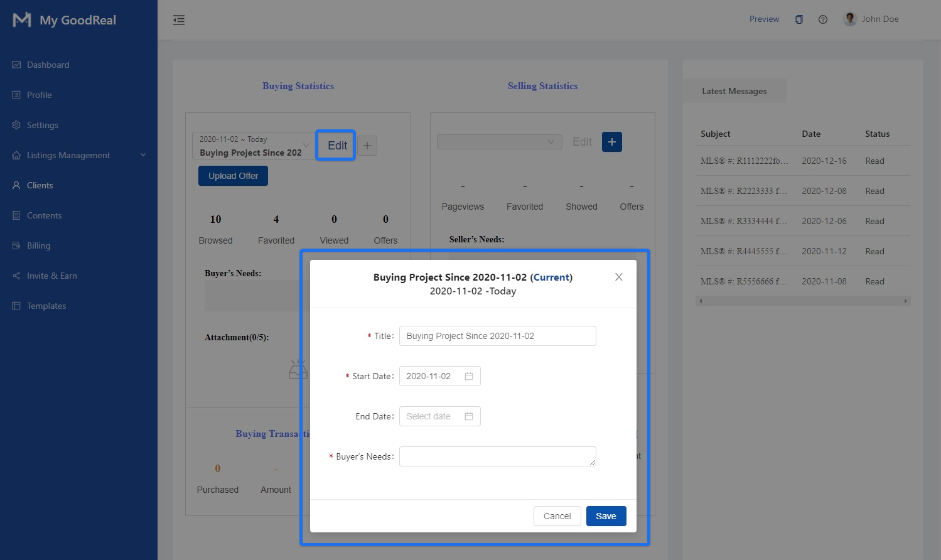Click the sidebar collapse menu icon
941x560 pixels.
coord(179,20)
